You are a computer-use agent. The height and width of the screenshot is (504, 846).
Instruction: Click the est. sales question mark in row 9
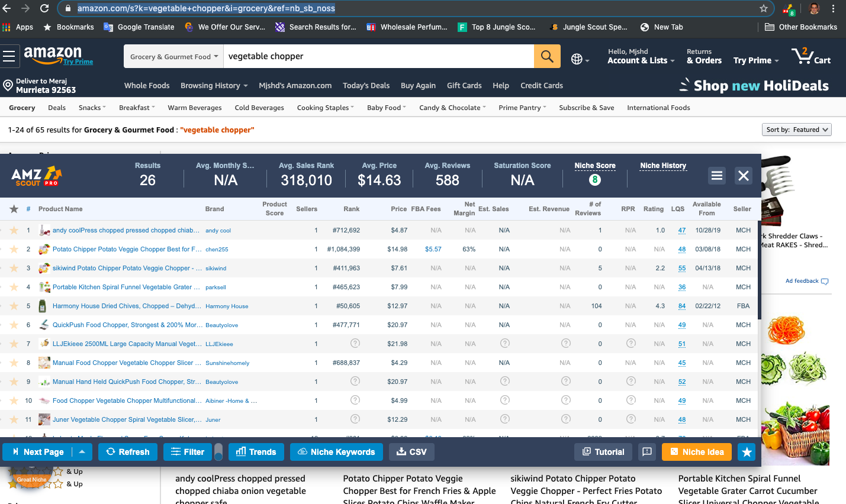pos(505,382)
